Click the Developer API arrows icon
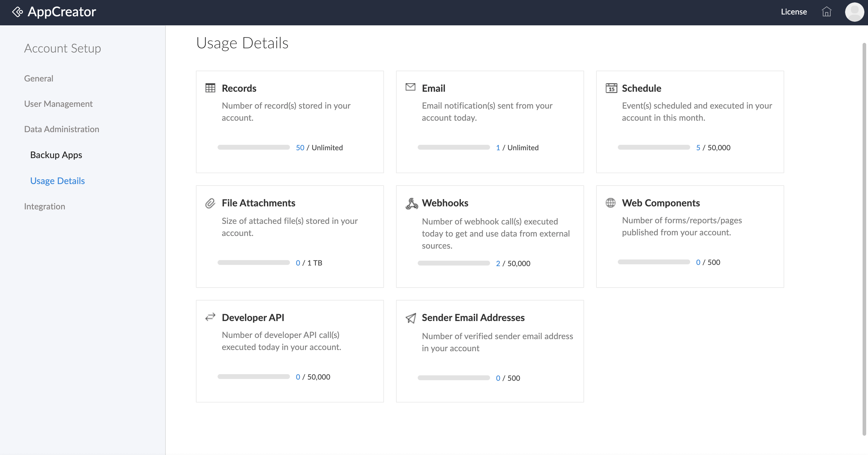Viewport: 868px width, 455px height. [210, 317]
